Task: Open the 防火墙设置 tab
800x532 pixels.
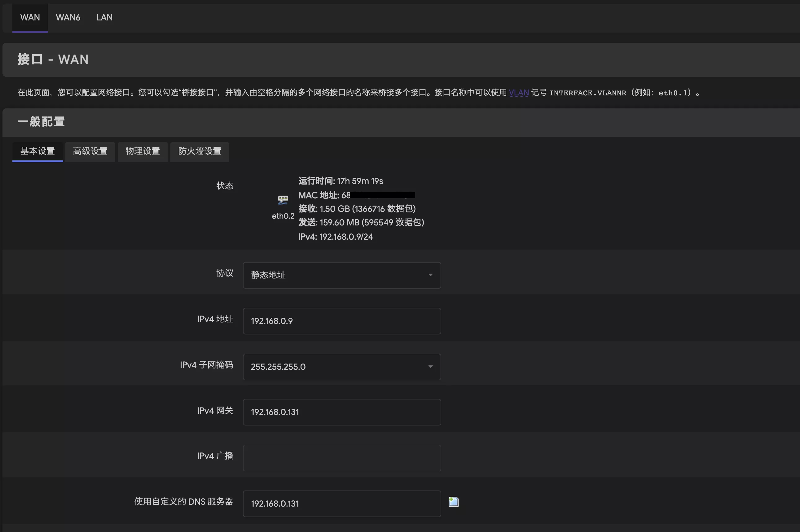Action: 200,151
